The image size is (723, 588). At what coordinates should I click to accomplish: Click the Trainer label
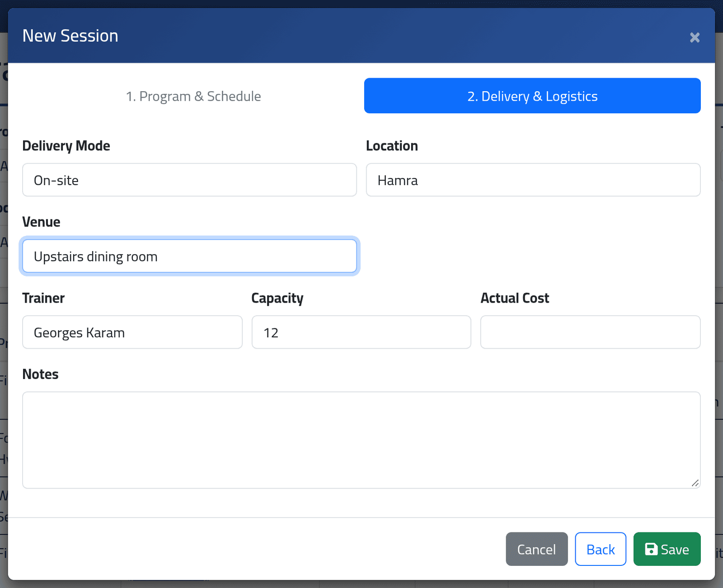click(x=43, y=298)
